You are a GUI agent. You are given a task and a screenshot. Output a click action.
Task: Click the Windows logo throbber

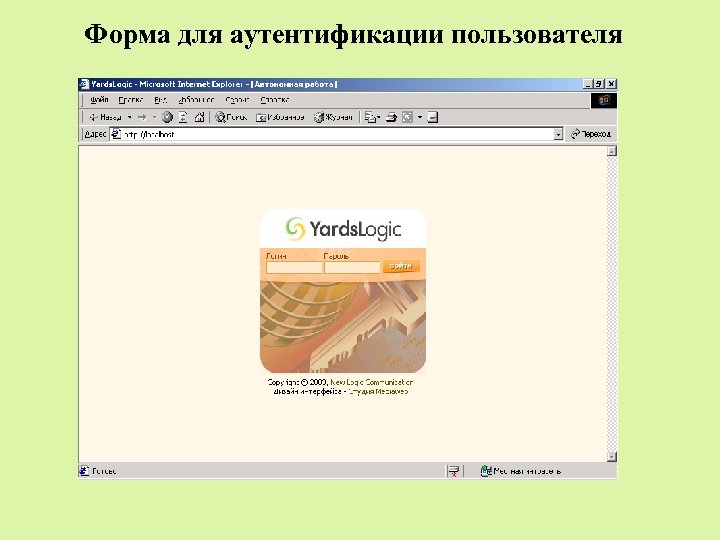click(x=604, y=100)
